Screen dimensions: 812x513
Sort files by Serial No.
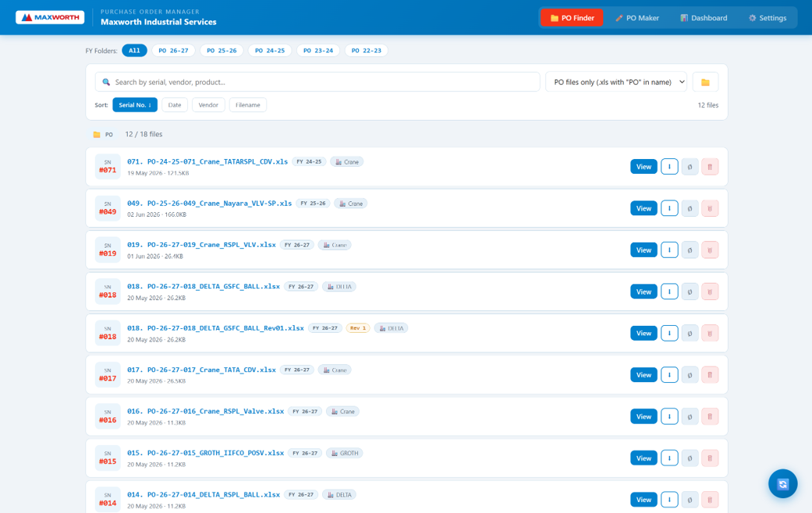(135, 104)
